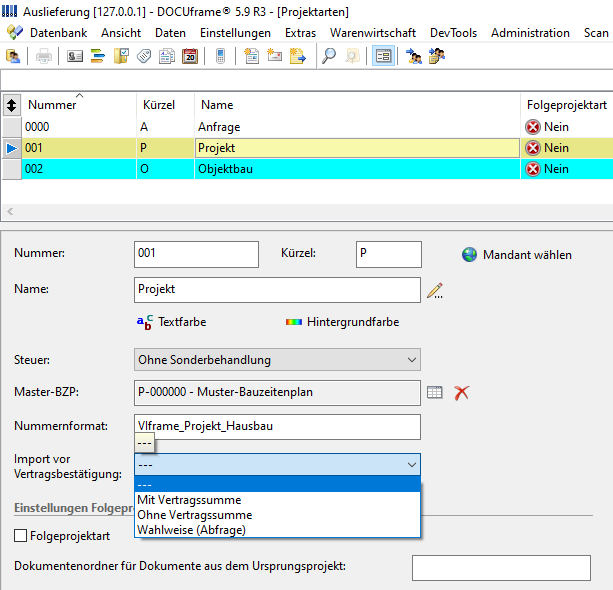The width and height of the screenshot is (613, 590).
Task: Sort by the Name column header
Action: 357,105
